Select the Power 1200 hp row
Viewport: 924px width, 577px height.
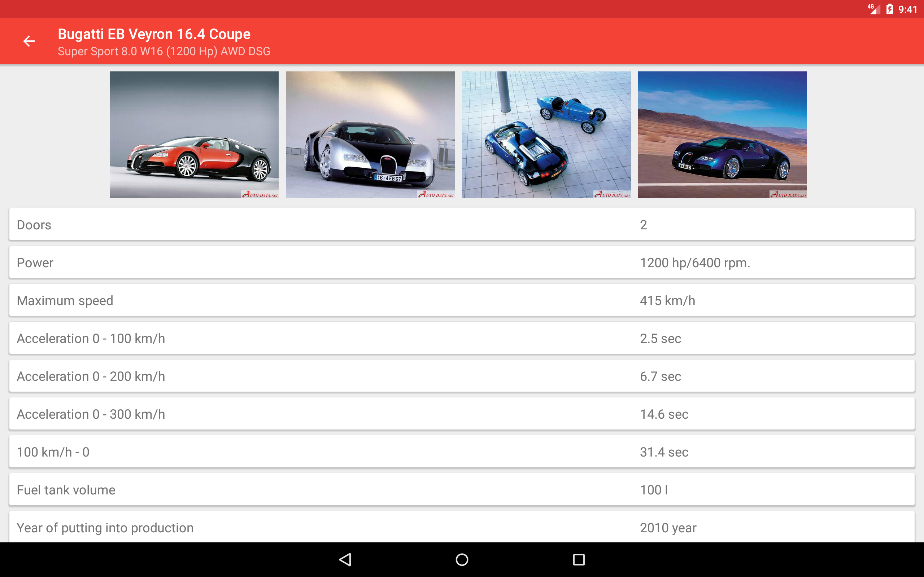point(462,262)
